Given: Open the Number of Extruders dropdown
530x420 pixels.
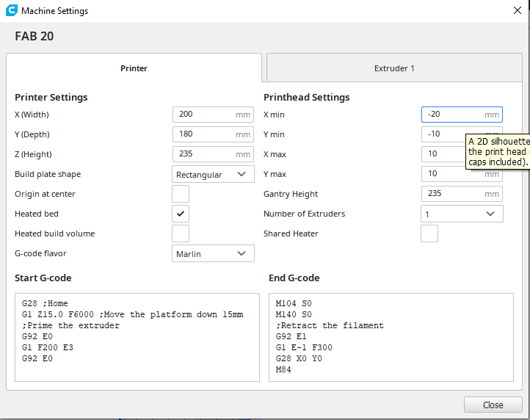Looking at the screenshot, I should click(462, 214).
